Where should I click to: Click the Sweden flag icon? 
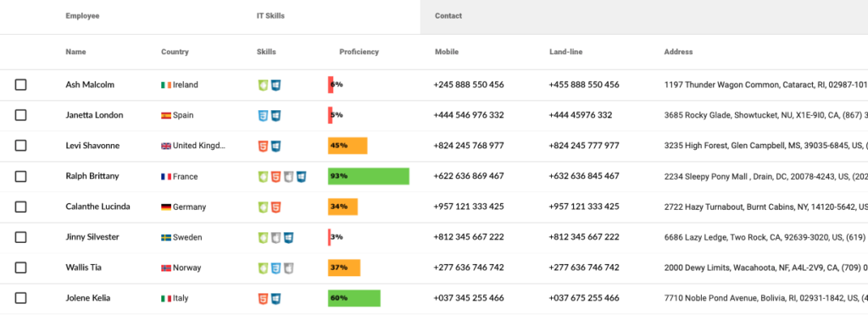(x=166, y=238)
